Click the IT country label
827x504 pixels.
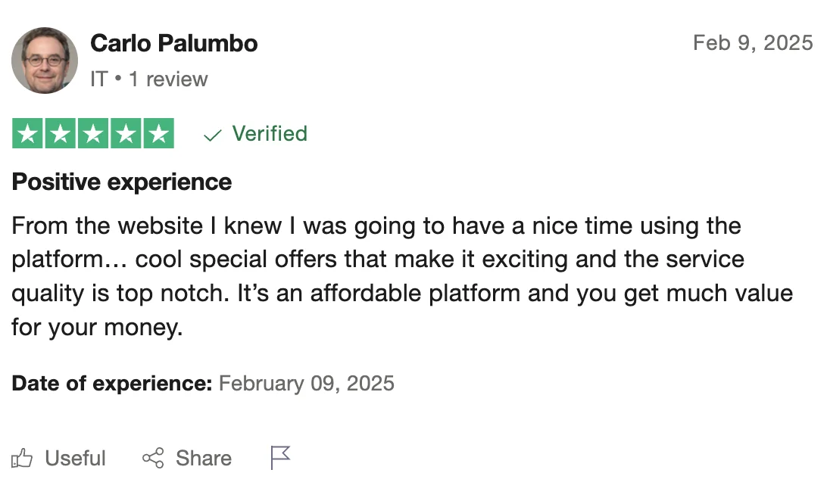coord(98,79)
